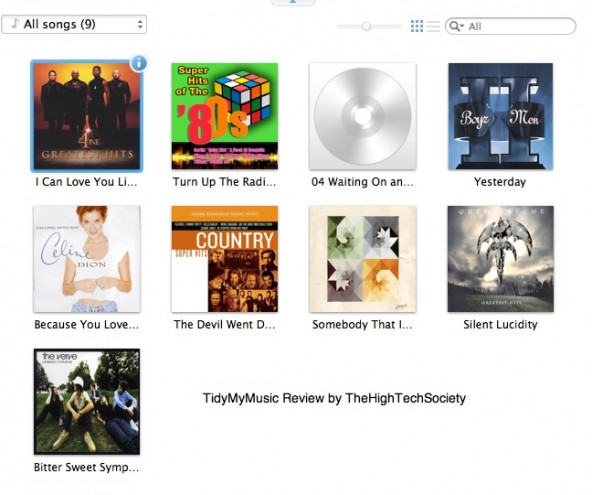Select The Verve Urban Hymns cover

click(x=87, y=401)
